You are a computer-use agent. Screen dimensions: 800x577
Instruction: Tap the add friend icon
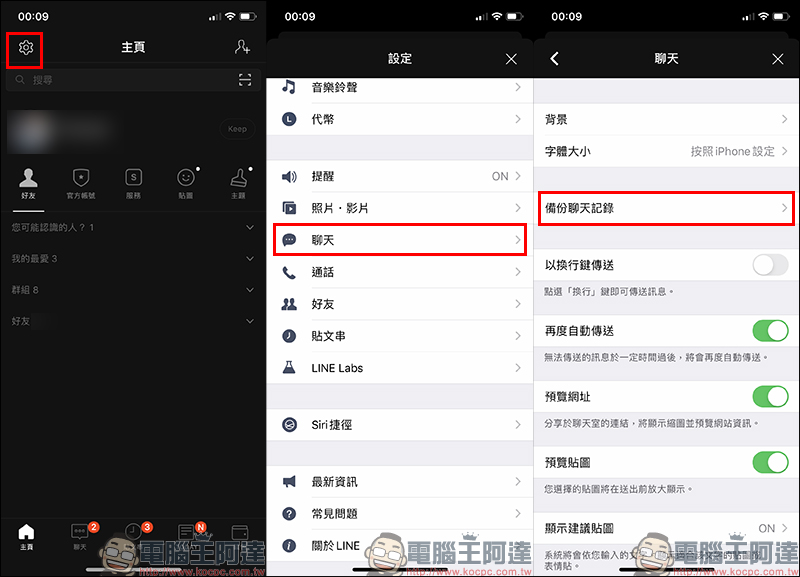pos(242,47)
